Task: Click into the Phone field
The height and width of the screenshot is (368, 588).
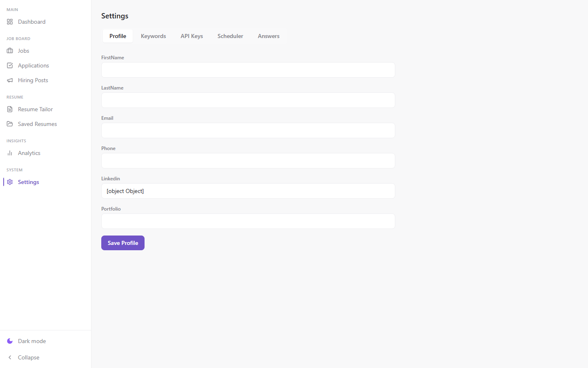Action: pyautogui.click(x=248, y=161)
